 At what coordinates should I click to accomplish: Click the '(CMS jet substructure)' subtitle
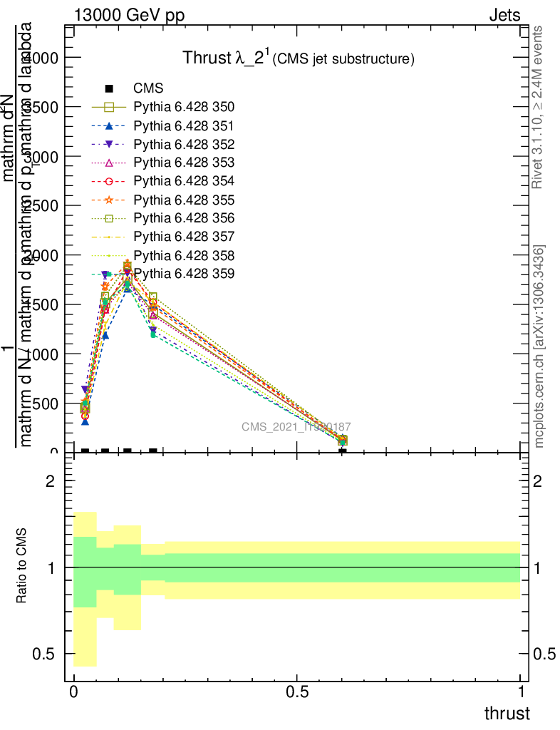coord(343,59)
